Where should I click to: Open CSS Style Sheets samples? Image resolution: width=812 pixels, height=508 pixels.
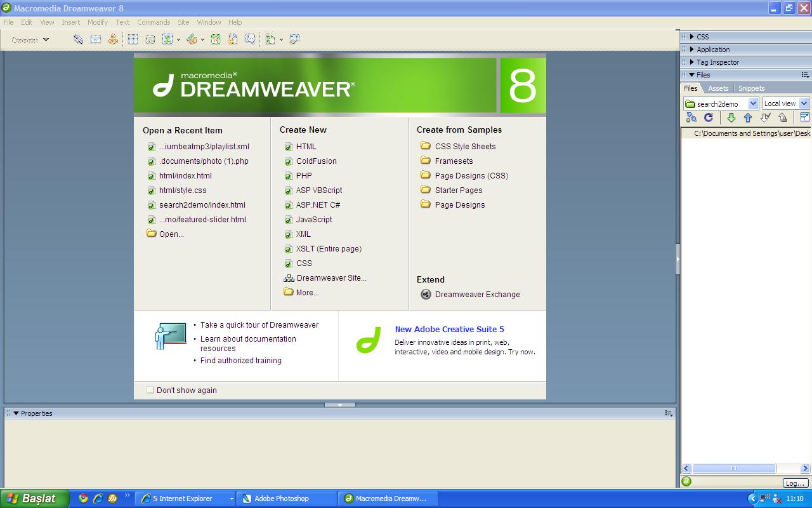click(465, 147)
